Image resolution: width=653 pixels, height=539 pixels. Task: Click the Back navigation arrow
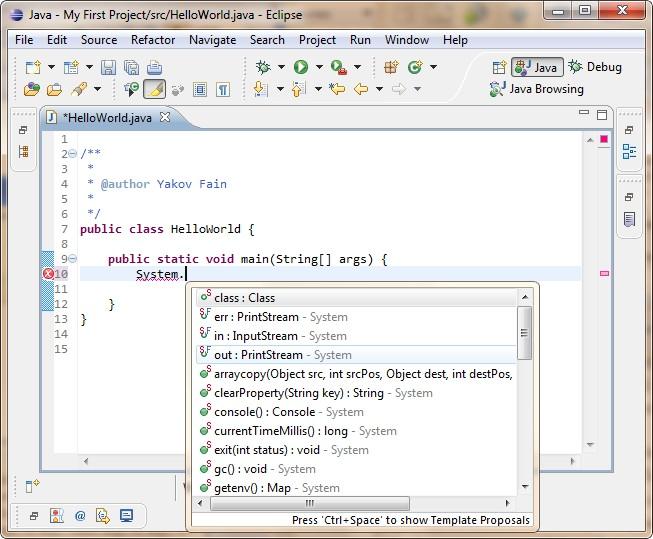361,89
